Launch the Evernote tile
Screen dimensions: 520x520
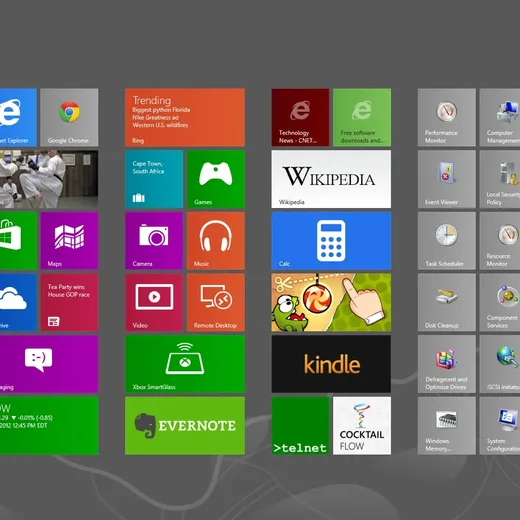(x=185, y=426)
